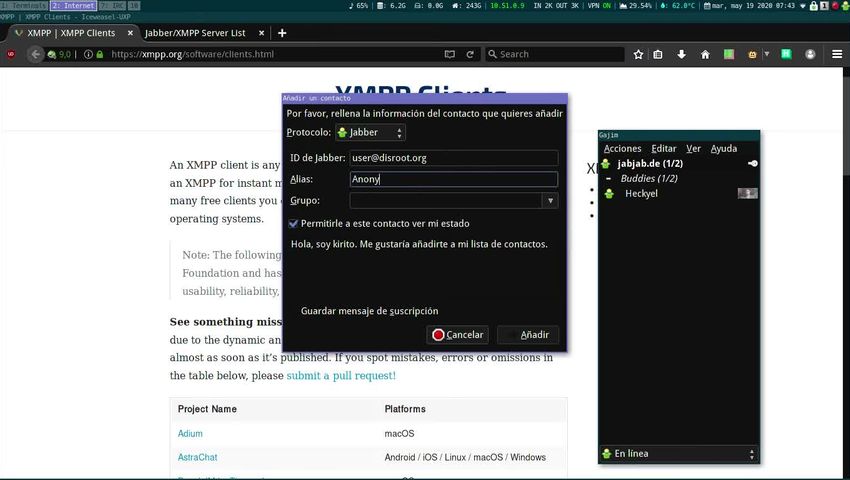Open the AstraChat project link

tap(197, 457)
